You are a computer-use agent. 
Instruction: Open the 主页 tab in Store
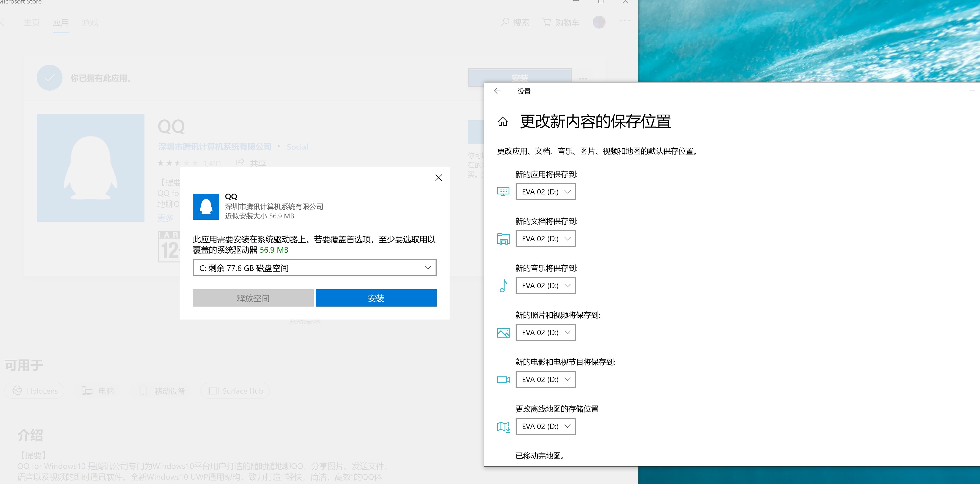click(32, 23)
